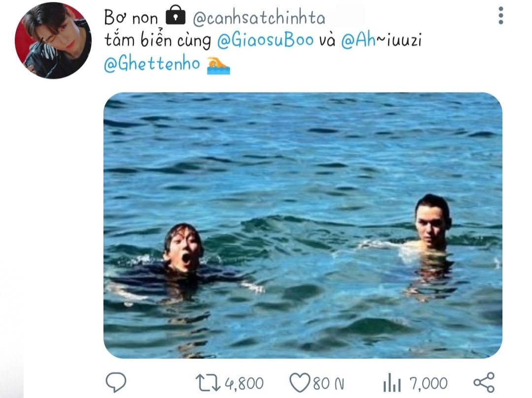
Task: Click the lock icon beside Bơ non
Action: 175,17
